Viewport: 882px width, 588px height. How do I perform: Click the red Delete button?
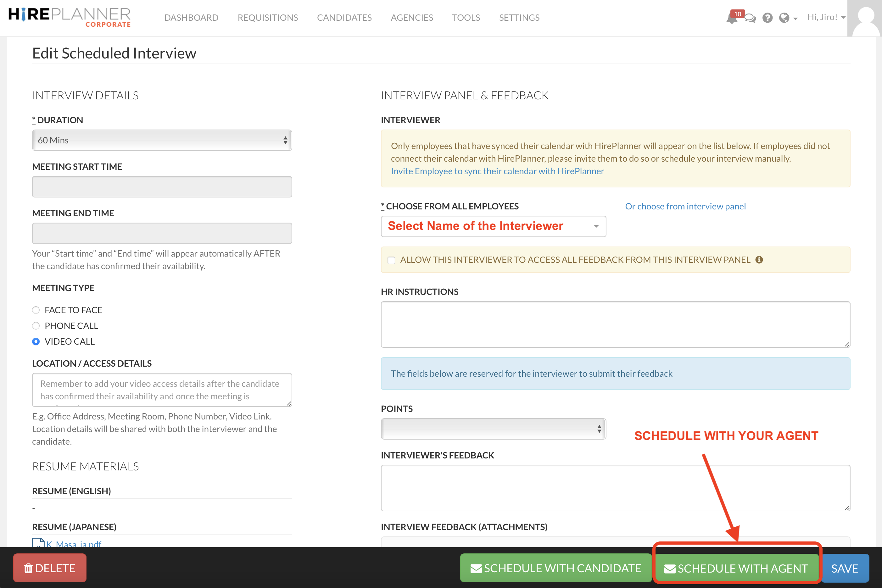[x=50, y=568]
